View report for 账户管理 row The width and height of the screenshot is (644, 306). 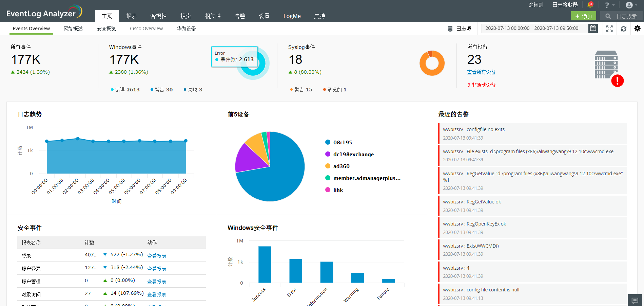click(x=157, y=282)
